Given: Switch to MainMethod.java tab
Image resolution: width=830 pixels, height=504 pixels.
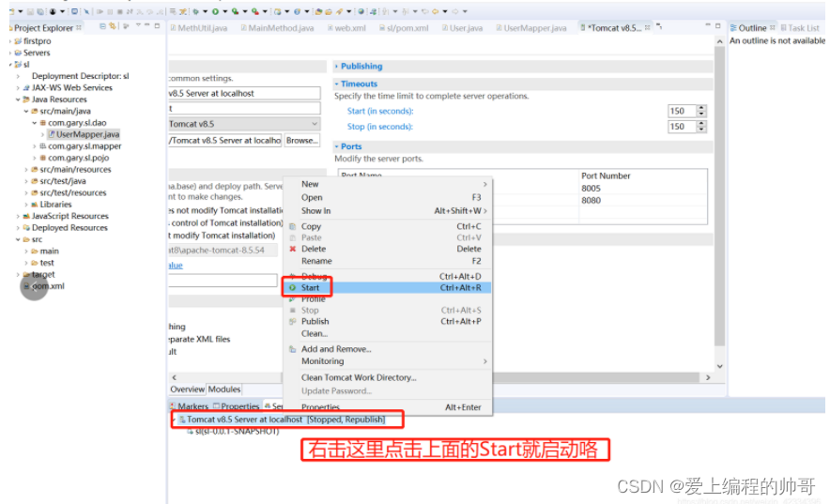Looking at the screenshot, I should click(277, 28).
